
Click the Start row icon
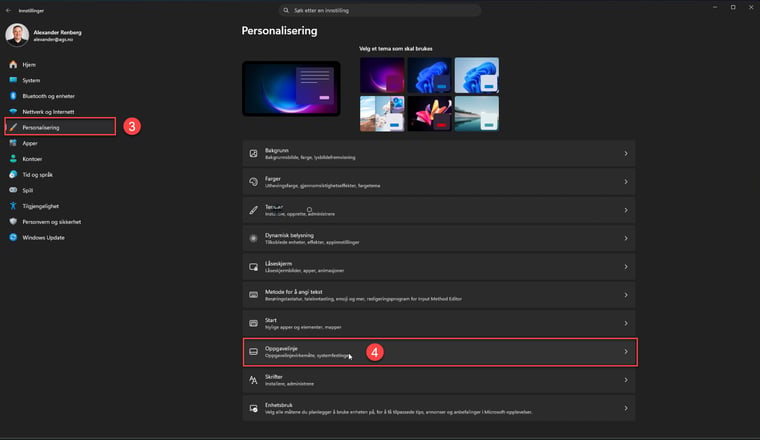253,323
